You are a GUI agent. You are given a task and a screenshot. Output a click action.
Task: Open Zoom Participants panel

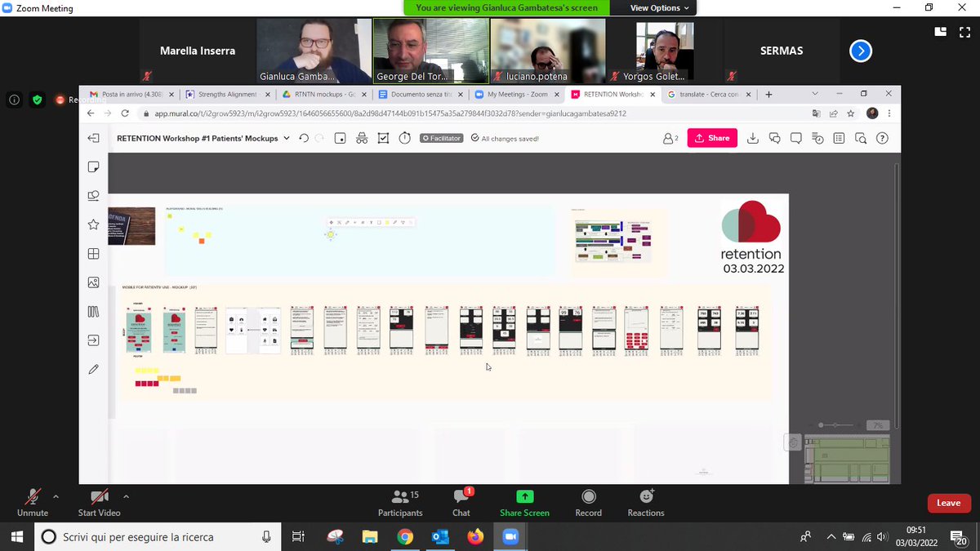[x=400, y=503]
